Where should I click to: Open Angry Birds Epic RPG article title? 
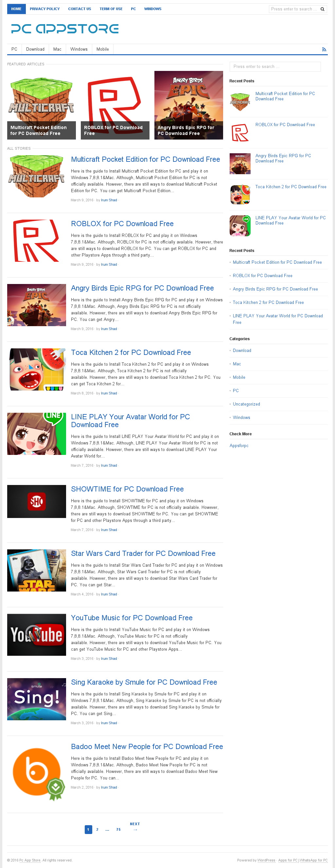point(142,288)
